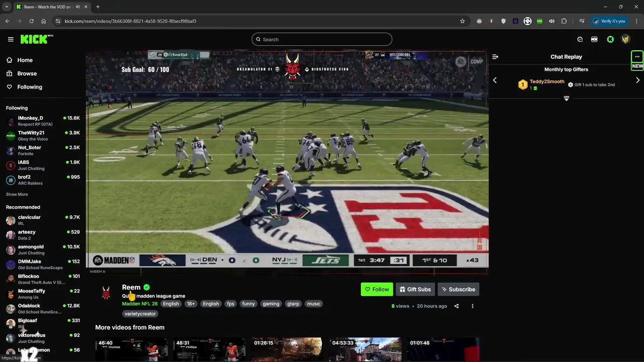Open Madden NFL 26 category link
This screenshot has width=644, height=362.
coord(139,304)
